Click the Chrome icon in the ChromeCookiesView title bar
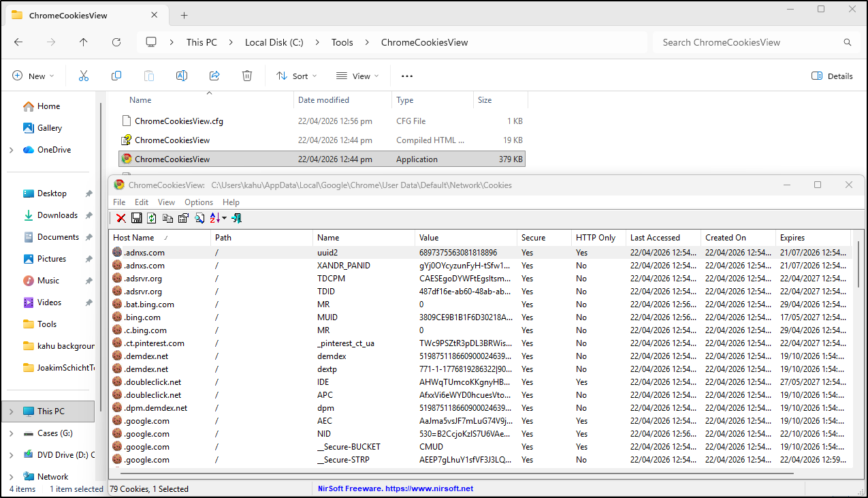Screen dimensions: 868x498 [119, 185]
